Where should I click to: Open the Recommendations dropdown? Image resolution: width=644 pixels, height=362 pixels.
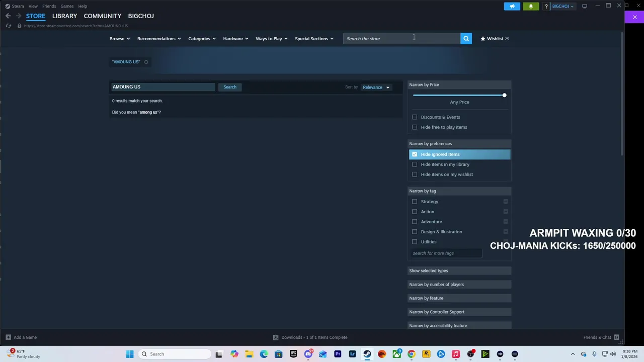click(159, 39)
